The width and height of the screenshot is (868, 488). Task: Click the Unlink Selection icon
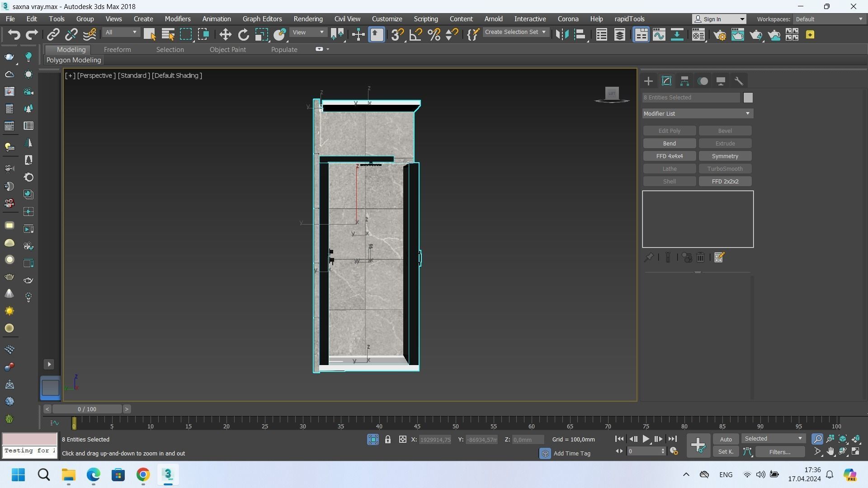[71, 35]
